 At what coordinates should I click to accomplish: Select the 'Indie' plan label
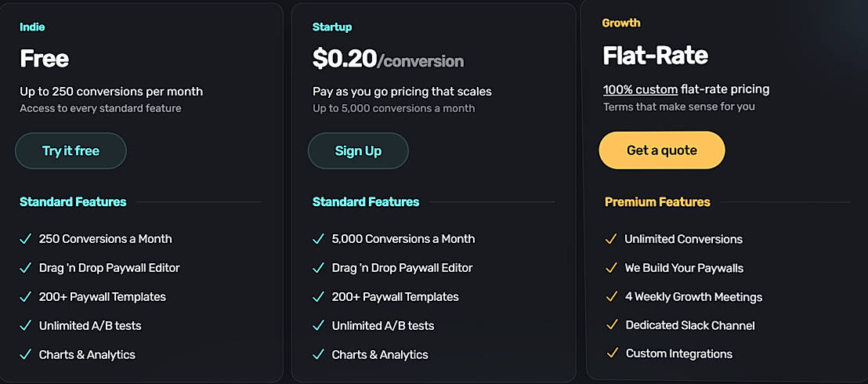[x=32, y=27]
